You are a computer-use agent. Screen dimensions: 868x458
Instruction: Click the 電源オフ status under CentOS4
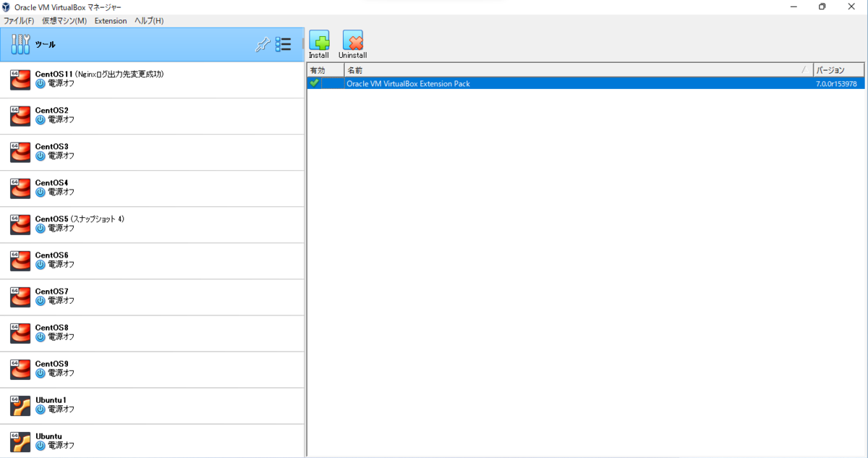tap(61, 192)
